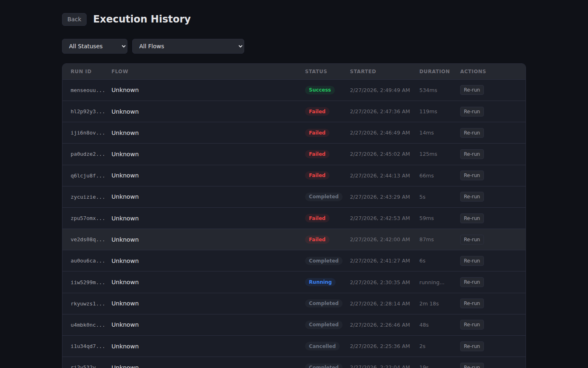Select the q6lcju8f run ID
The image size is (588, 368).
[x=88, y=175]
